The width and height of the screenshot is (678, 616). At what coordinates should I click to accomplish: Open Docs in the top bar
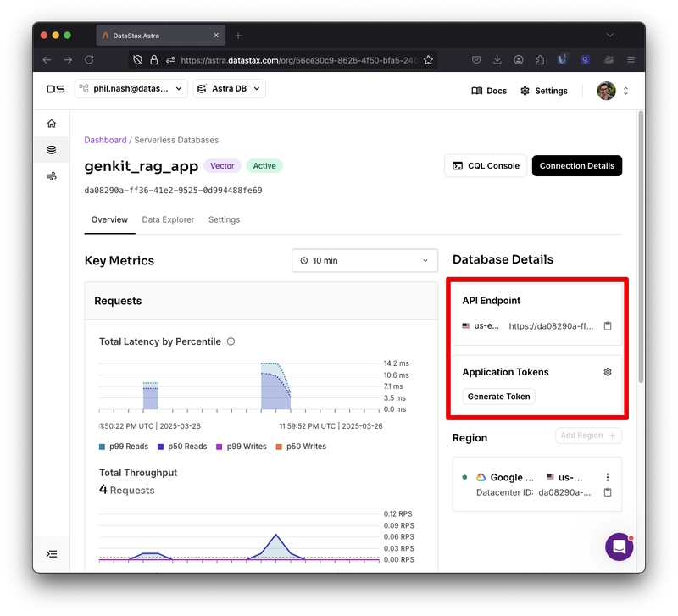pos(489,91)
